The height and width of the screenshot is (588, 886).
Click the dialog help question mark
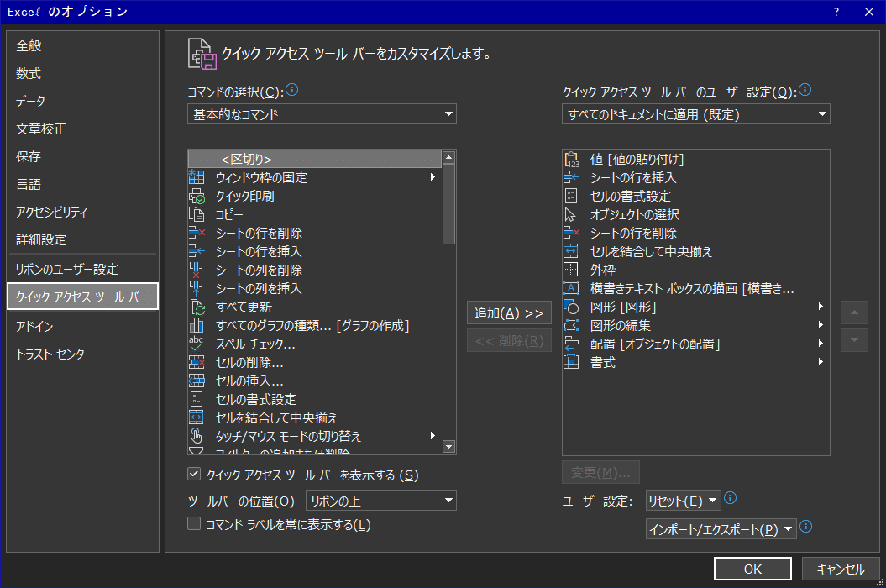836,12
